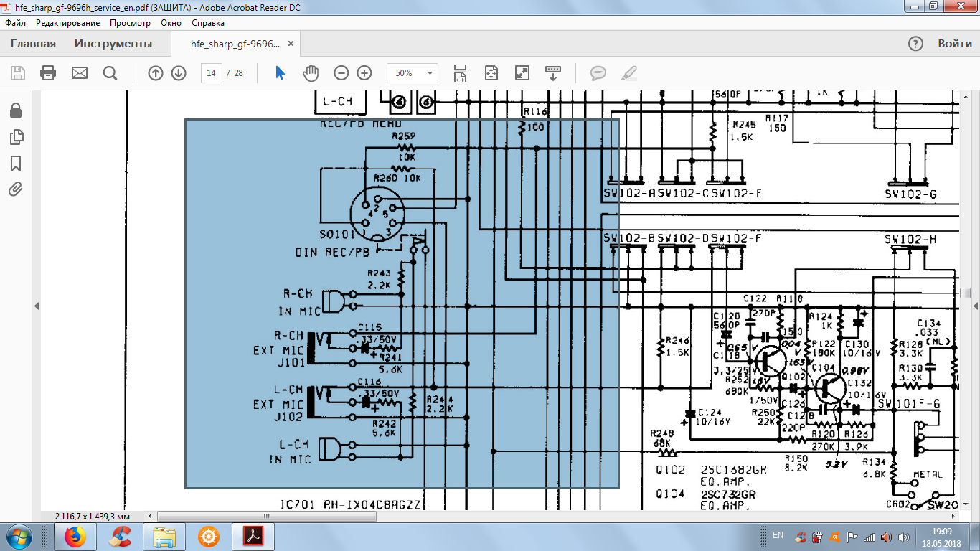Viewport: 980px width, 551px height.
Task: Open the Add comment speech bubble tool
Action: point(598,73)
